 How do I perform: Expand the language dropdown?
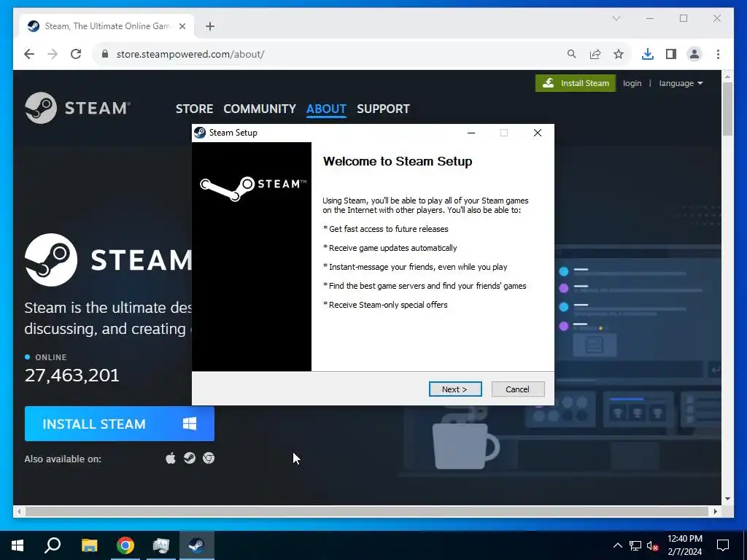[x=681, y=83]
